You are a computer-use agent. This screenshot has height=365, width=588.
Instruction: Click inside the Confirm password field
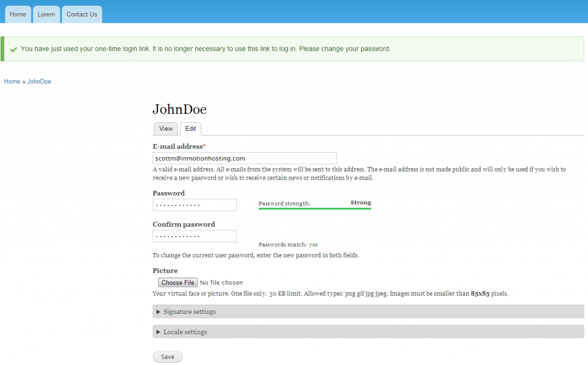[x=195, y=236]
